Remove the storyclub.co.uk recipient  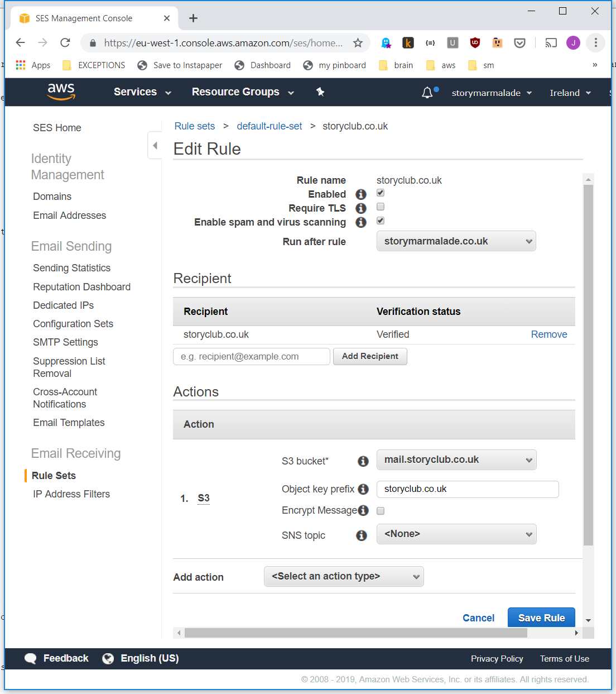pyautogui.click(x=549, y=334)
